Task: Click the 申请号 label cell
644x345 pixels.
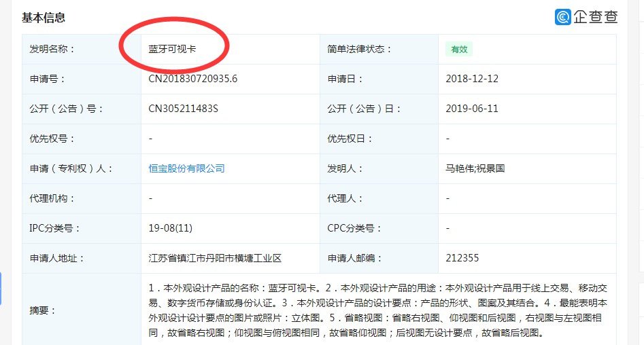Action: pos(82,79)
